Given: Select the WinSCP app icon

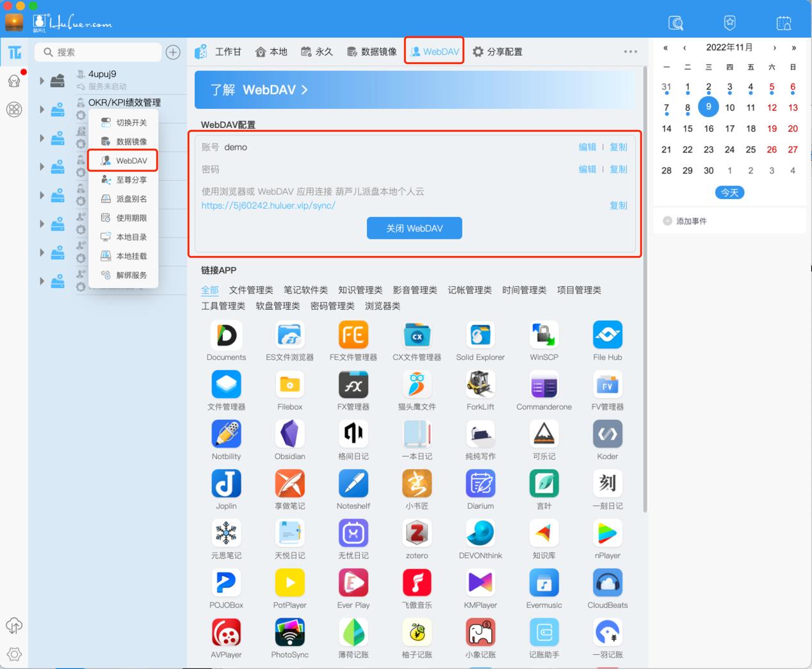Looking at the screenshot, I should pos(543,335).
